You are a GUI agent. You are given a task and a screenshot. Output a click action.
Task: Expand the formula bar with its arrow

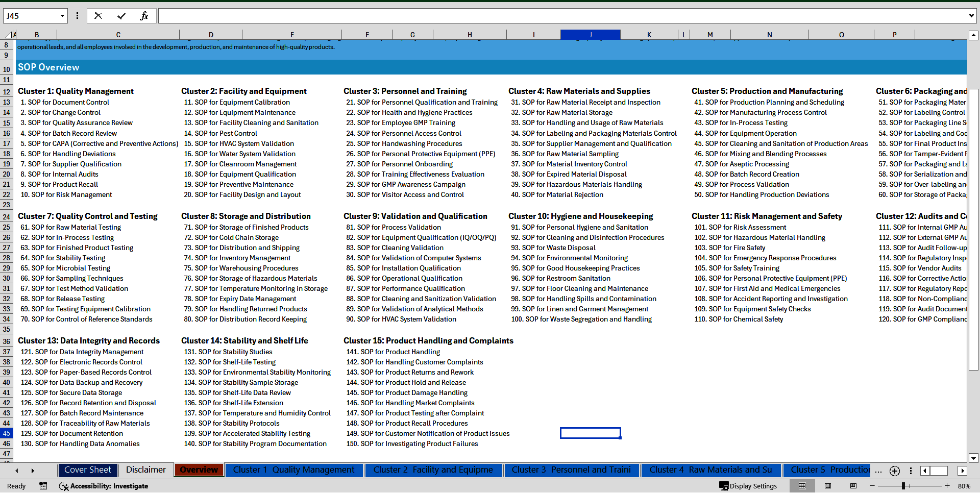point(972,15)
